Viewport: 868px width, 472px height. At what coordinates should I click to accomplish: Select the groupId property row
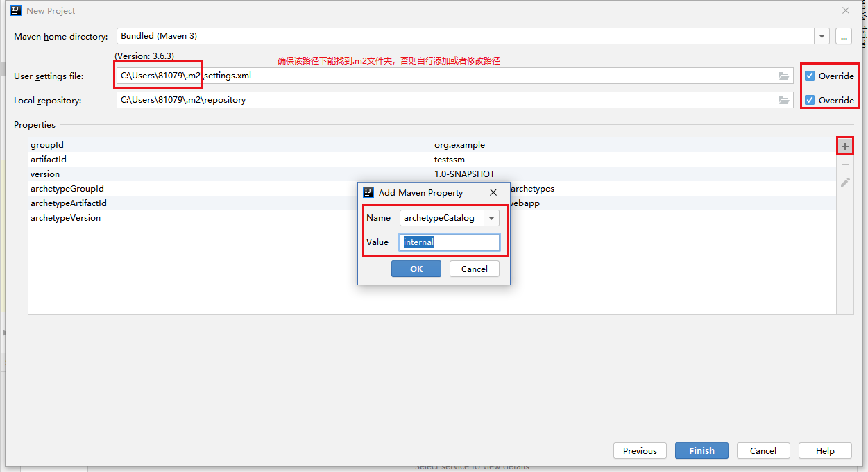[x=432, y=145]
